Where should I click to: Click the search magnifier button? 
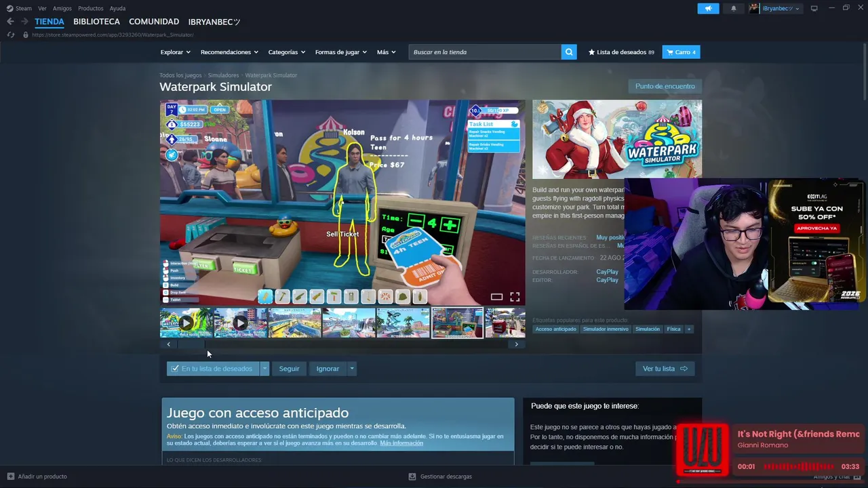pyautogui.click(x=569, y=52)
